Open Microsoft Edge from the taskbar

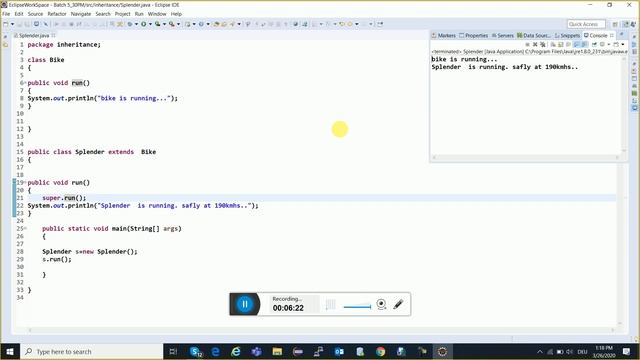216,351
